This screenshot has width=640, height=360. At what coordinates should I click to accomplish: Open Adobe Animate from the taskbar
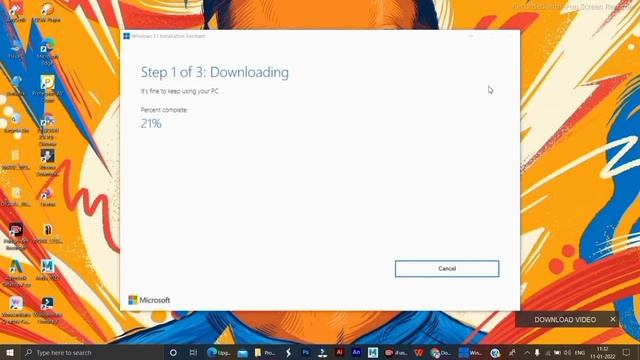tap(356, 352)
